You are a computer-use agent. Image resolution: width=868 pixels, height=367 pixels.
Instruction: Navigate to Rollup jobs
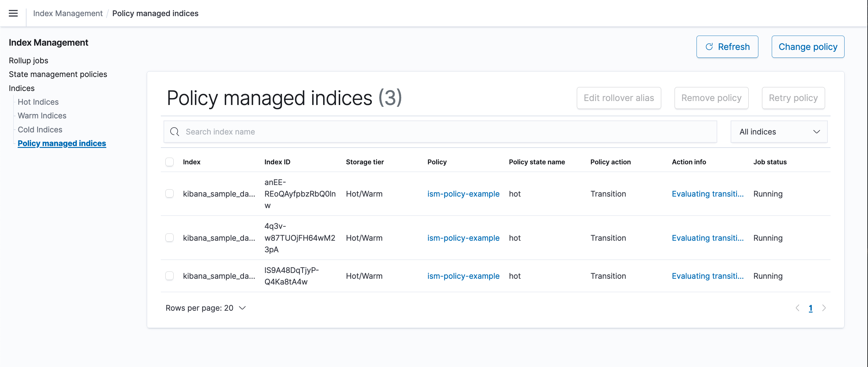point(29,61)
